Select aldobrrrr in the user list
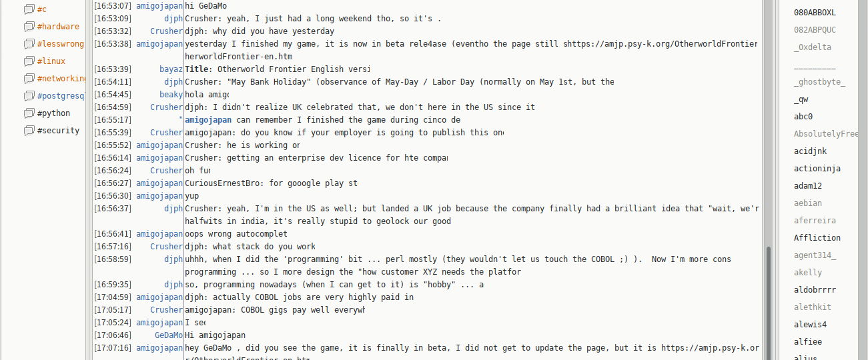The height and width of the screenshot is (360, 868). pos(815,290)
